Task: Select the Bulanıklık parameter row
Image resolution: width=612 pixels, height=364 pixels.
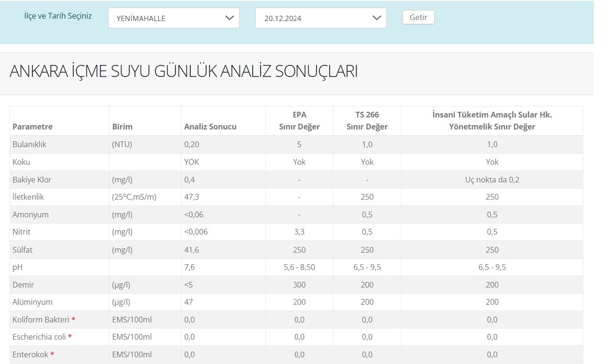Action: tap(296, 144)
